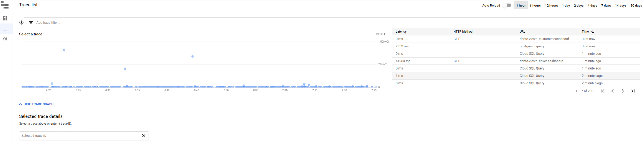The height and width of the screenshot is (141, 644).
Task: Open the Analysis reports sidebar icon
Action: point(5,39)
